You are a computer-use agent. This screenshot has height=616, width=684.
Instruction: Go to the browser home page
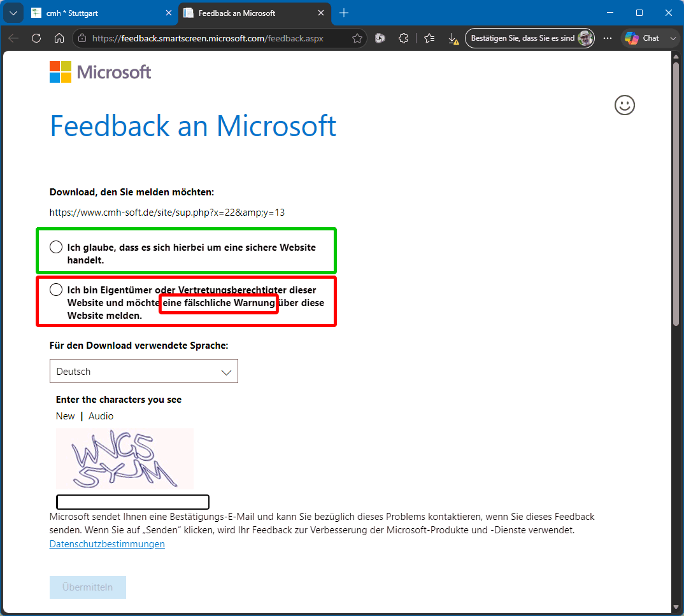tap(59, 38)
